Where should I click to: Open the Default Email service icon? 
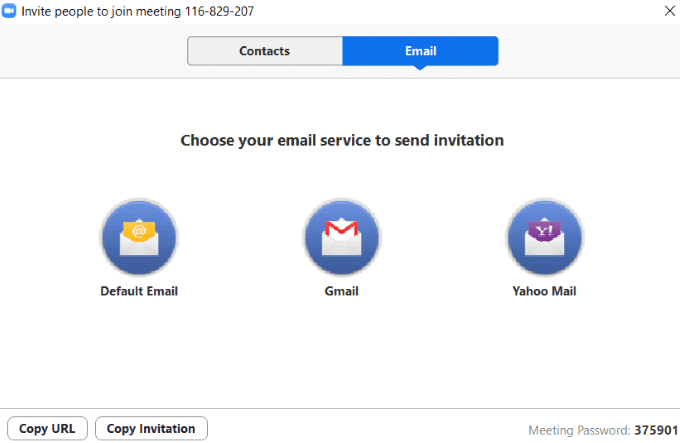click(139, 238)
